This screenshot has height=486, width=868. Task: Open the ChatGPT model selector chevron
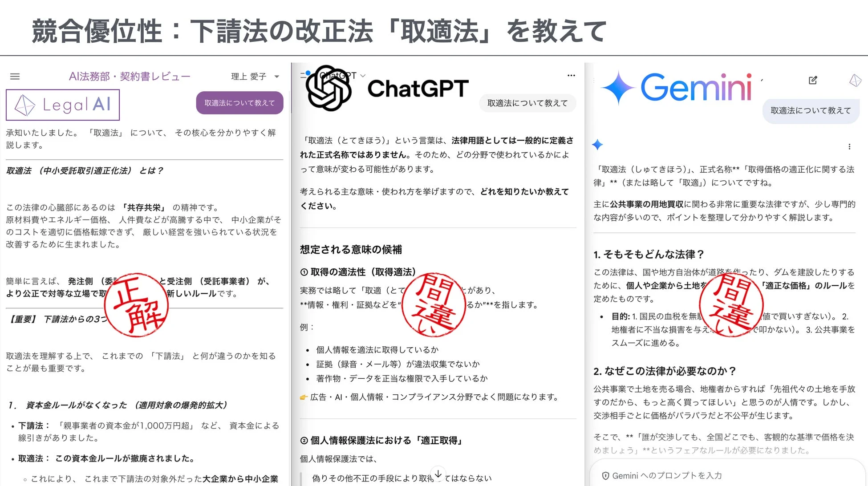363,75
